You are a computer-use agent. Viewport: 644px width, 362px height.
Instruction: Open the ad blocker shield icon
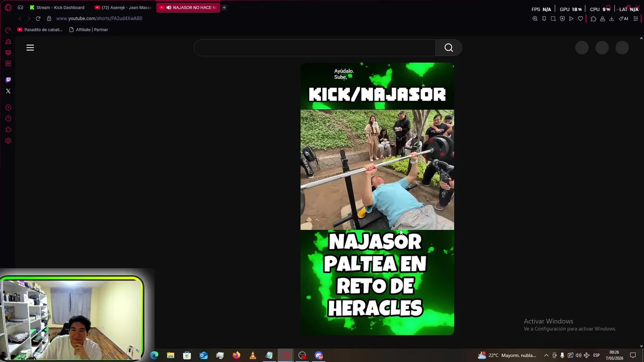click(x=562, y=19)
